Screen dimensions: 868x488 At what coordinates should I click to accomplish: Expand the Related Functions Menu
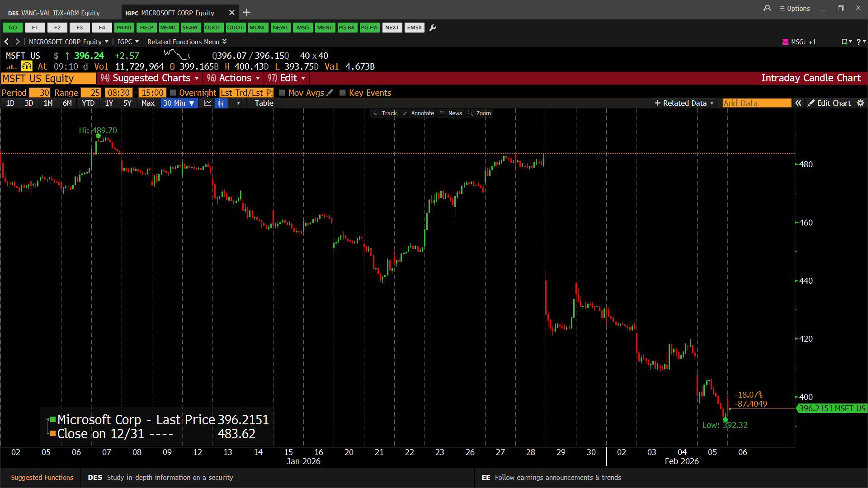[187, 42]
